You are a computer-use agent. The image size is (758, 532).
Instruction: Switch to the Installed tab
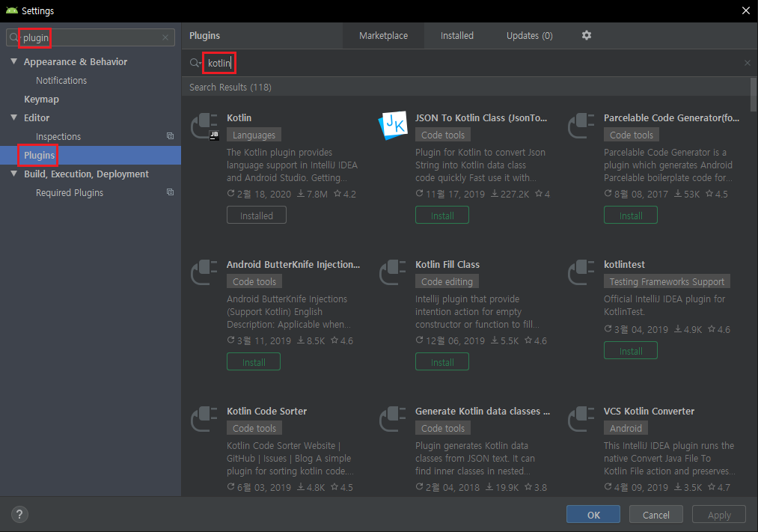[457, 36]
